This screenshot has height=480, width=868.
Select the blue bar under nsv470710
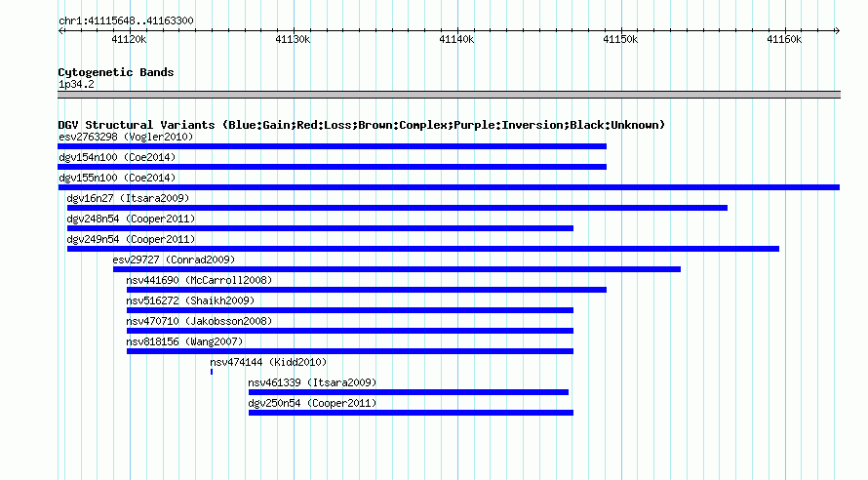pos(350,331)
